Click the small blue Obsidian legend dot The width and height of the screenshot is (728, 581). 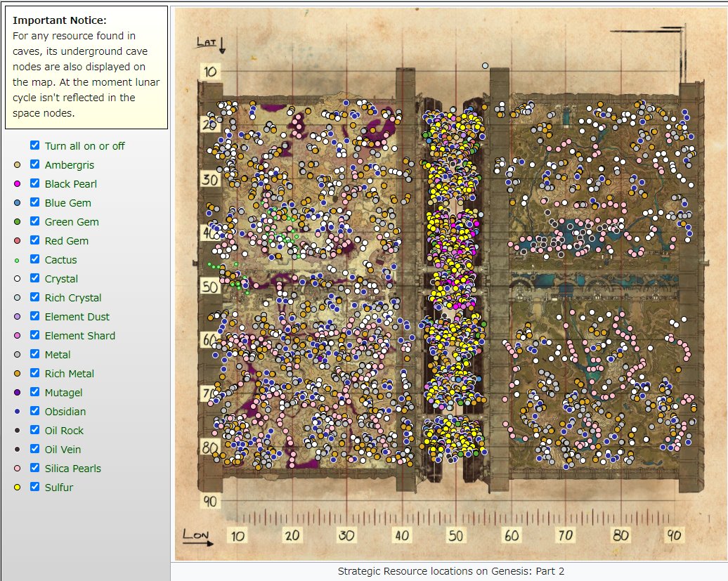[x=17, y=412]
